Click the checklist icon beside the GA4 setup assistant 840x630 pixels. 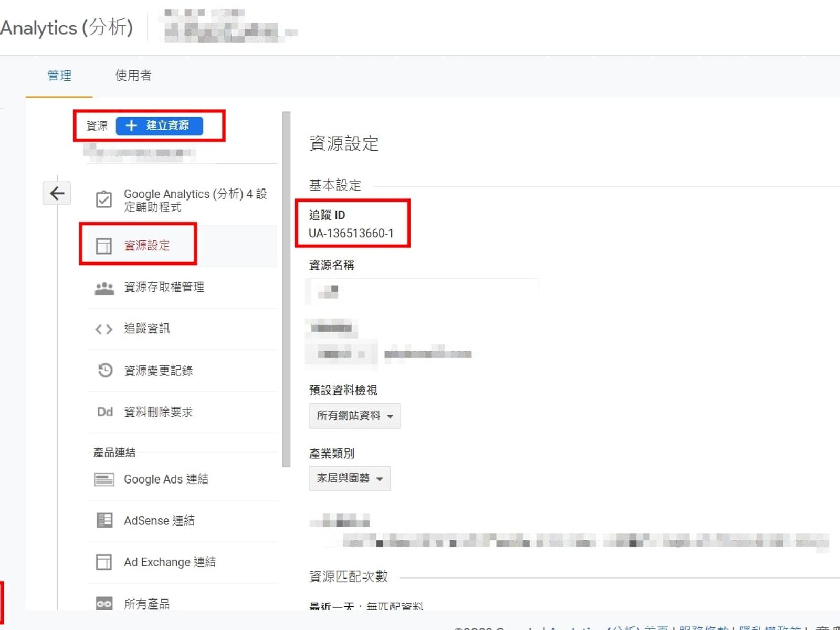tap(104, 200)
